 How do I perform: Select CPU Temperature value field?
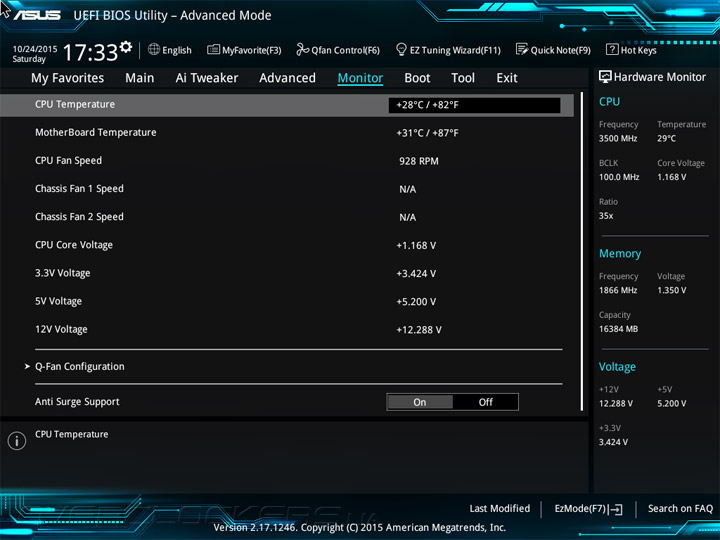tap(474, 105)
